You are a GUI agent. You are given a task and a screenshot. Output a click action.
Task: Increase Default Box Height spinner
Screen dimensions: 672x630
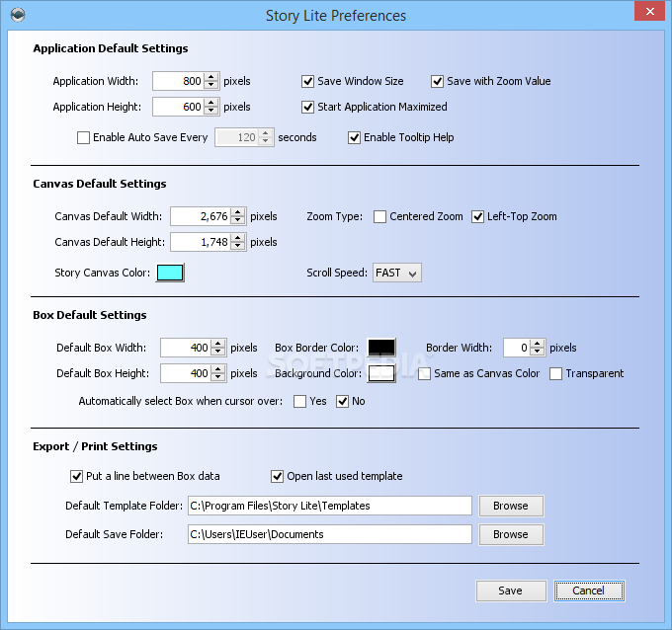(x=217, y=369)
